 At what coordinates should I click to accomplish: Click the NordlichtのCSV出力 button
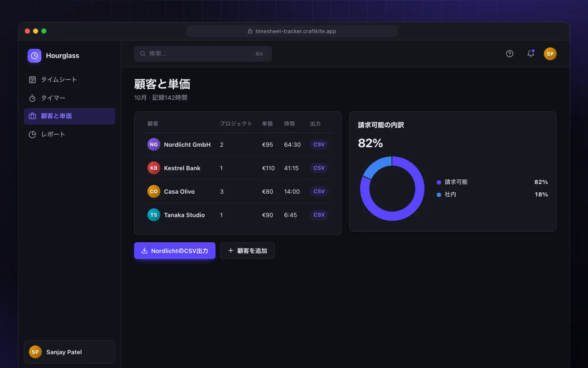(x=175, y=251)
